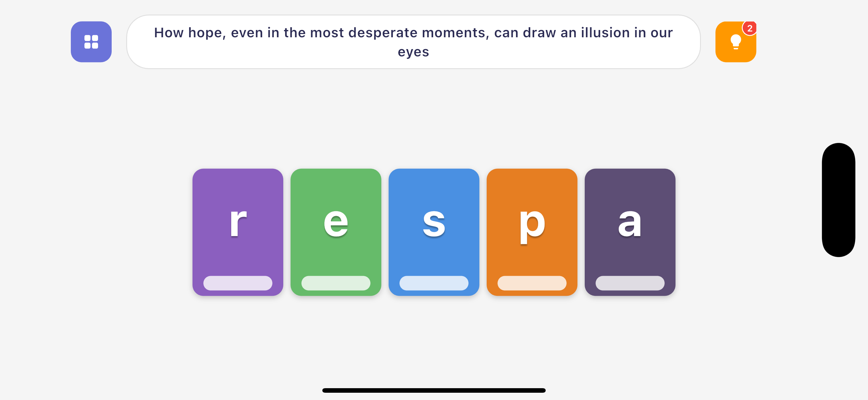
Task: Toggle the pill on the e tile
Action: coord(336,283)
